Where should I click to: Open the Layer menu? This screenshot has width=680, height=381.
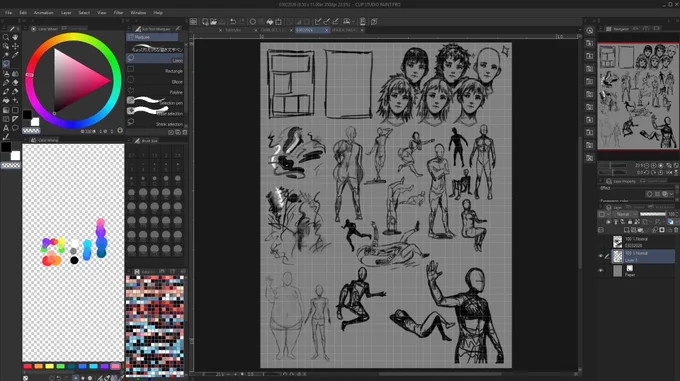[66, 13]
